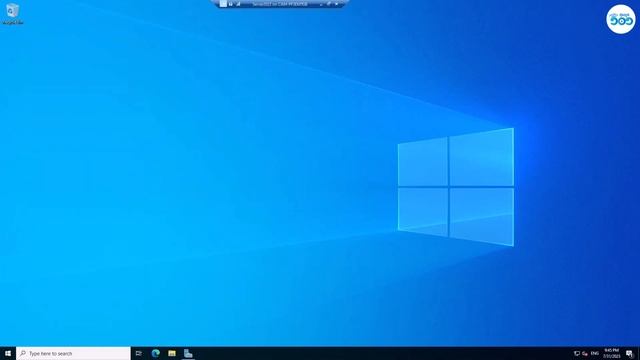This screenshot has width=640, height=360.
Task: Restore down the remote session window
Action: click(329, 4)
